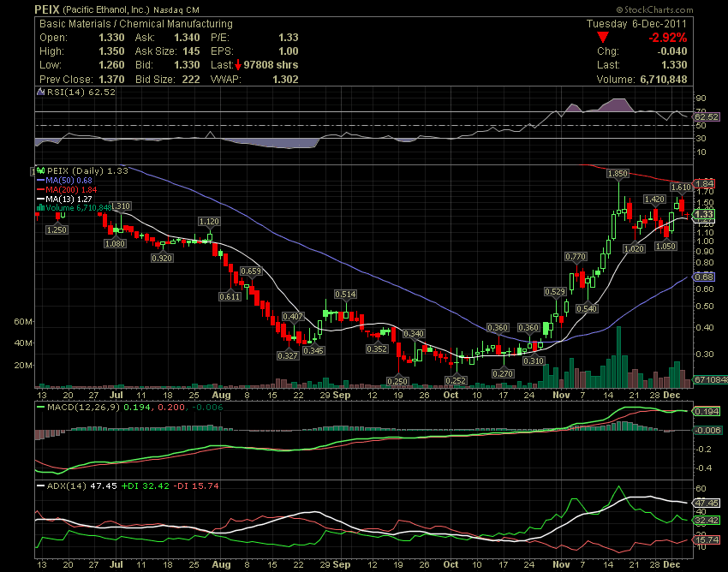This screenshot has height=572, width=728.
Task: Click the Chg value -0.040
Action: point(671,51)
